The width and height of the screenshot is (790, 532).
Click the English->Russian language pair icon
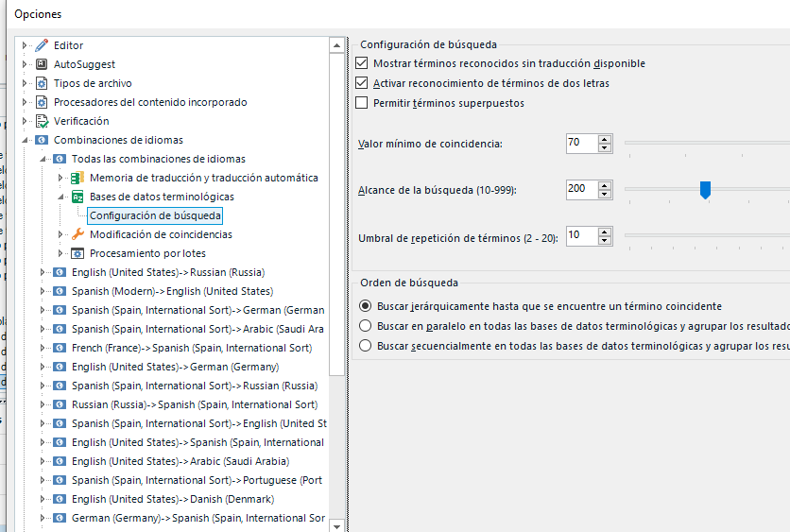[x=60, y=272]
